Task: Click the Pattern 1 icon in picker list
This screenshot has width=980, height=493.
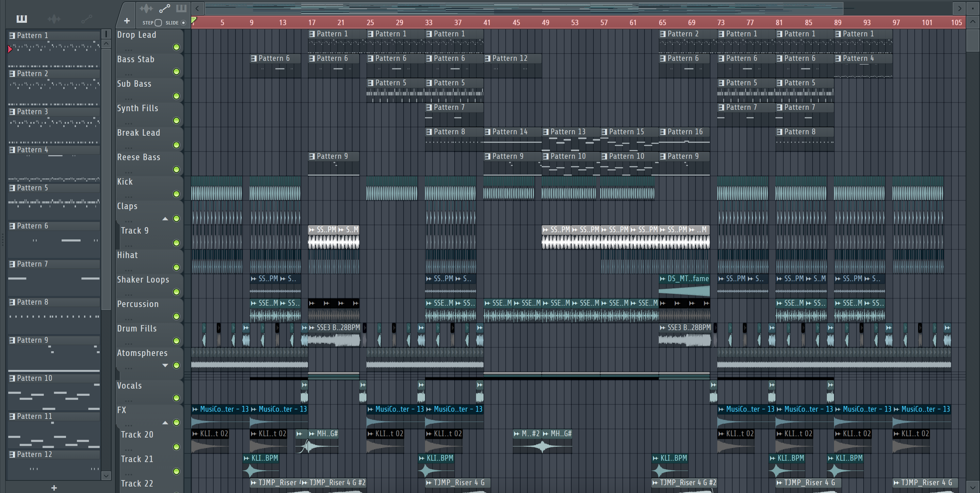Action: point(12,35)
